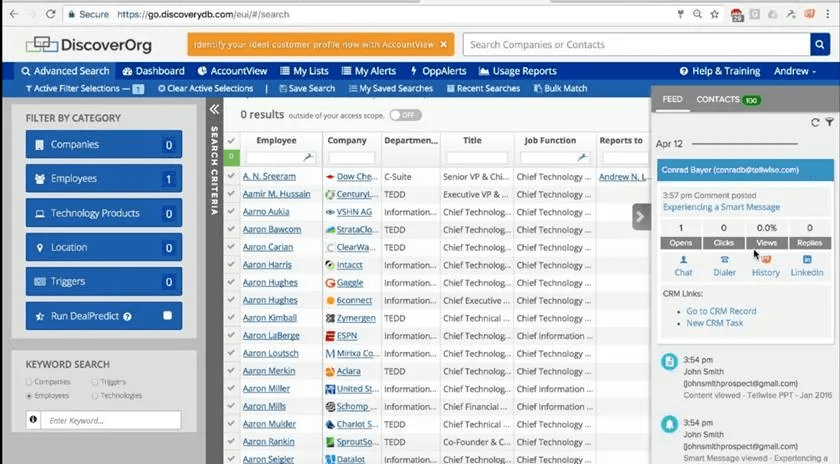Open feed filter funnel icon

[x=829, y=123]
